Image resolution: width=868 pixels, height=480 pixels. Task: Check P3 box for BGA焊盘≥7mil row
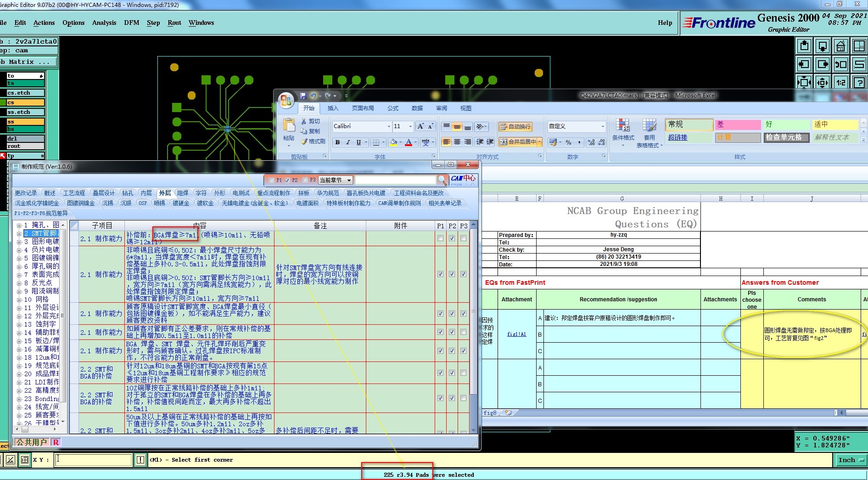[x=464, y=238]
